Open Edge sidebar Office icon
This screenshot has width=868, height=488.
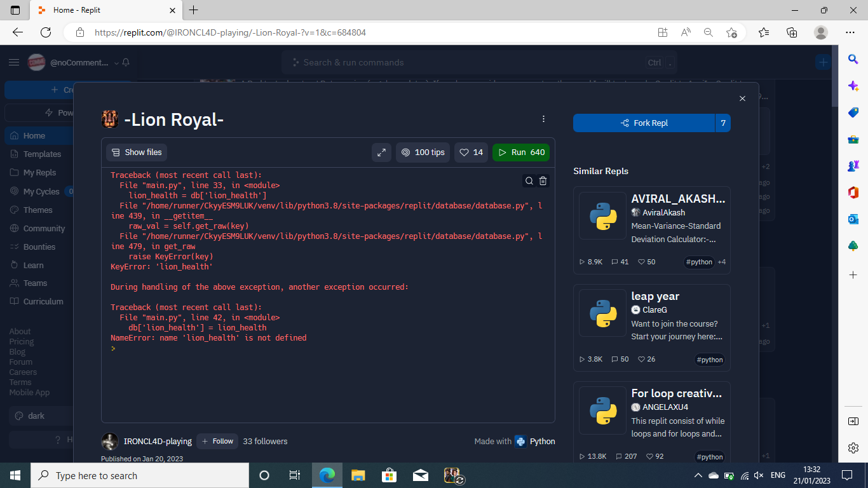[x=853, y=193]
